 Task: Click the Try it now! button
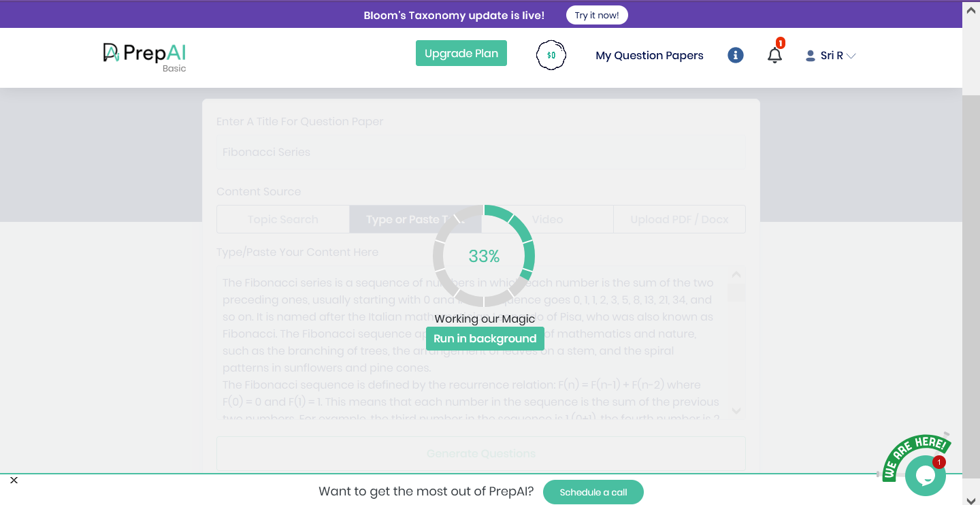tap(597, 15)
